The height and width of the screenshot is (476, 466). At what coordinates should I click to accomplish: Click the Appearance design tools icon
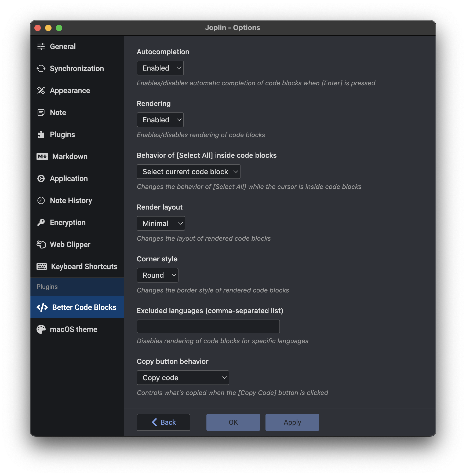click(41, 90)
